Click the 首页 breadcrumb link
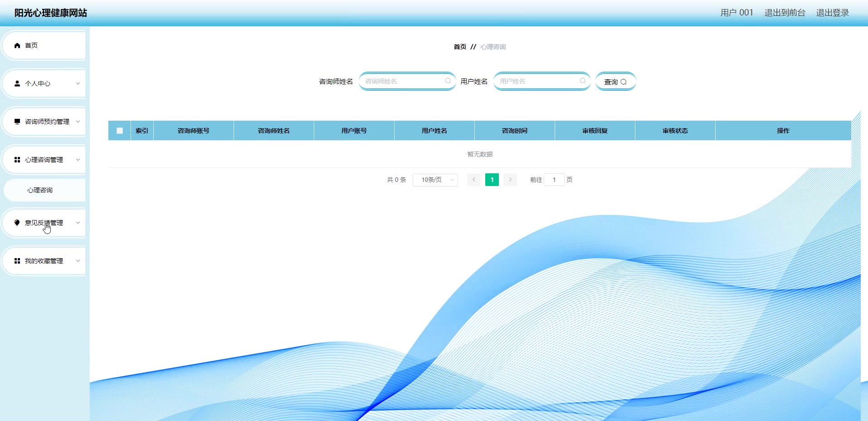 (x=460, y=47)
